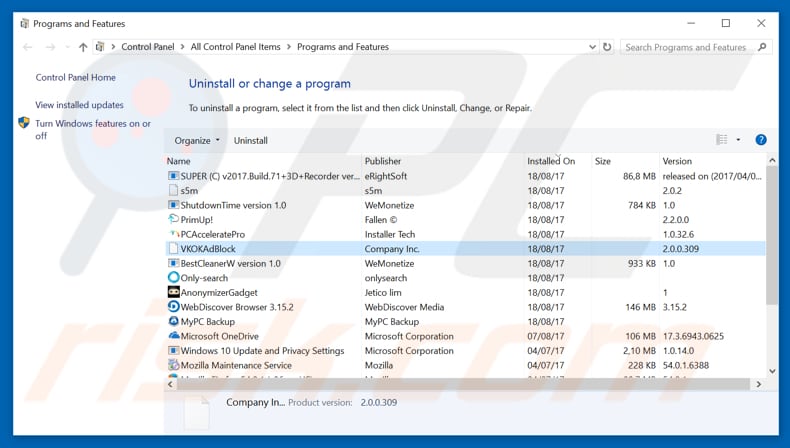Click the MyPC Backup program icon
Screen dimensions: 790x448
click(173, 321)
